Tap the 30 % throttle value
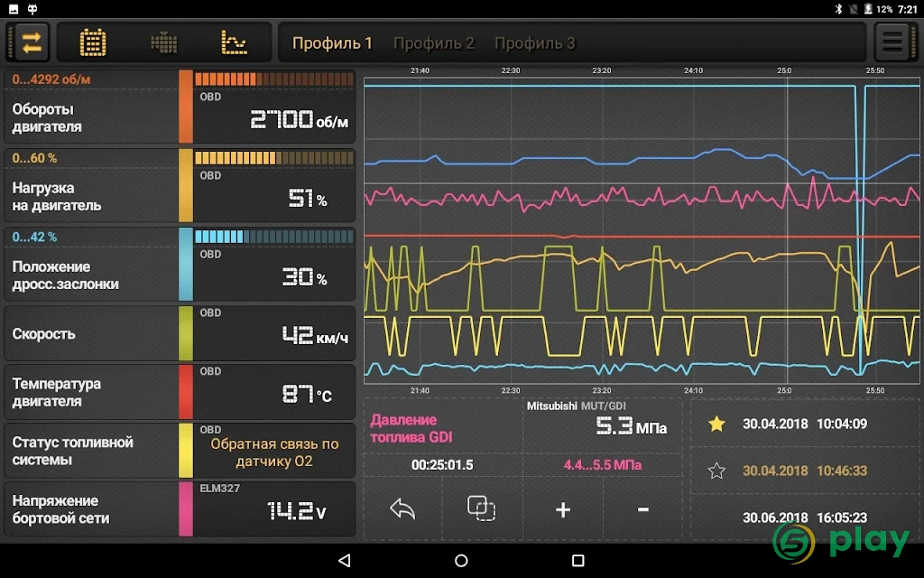The width and height of the screenshot is (924, 578). (x=304, y=276)
